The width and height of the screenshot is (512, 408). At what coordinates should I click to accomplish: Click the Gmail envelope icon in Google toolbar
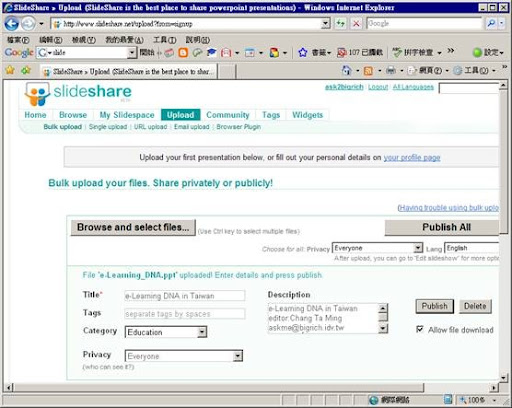pyautogui.click(x=226, y=52)
